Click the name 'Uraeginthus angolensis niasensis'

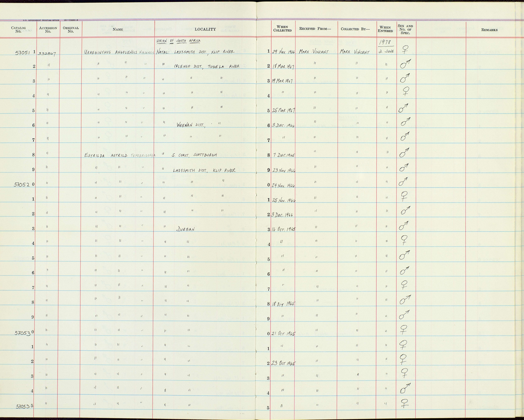(119, 52)
